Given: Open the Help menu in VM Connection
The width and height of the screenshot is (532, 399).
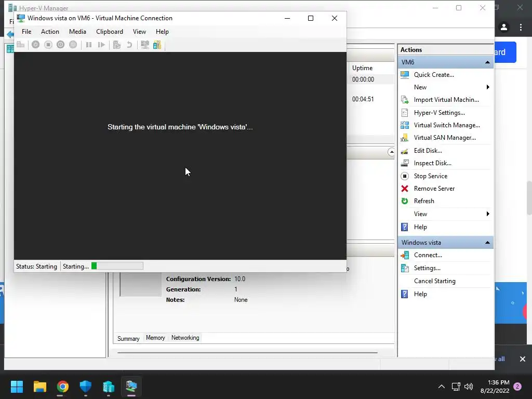Looking at the screenshot, I should pyautogui.click(x=162, y=32).
